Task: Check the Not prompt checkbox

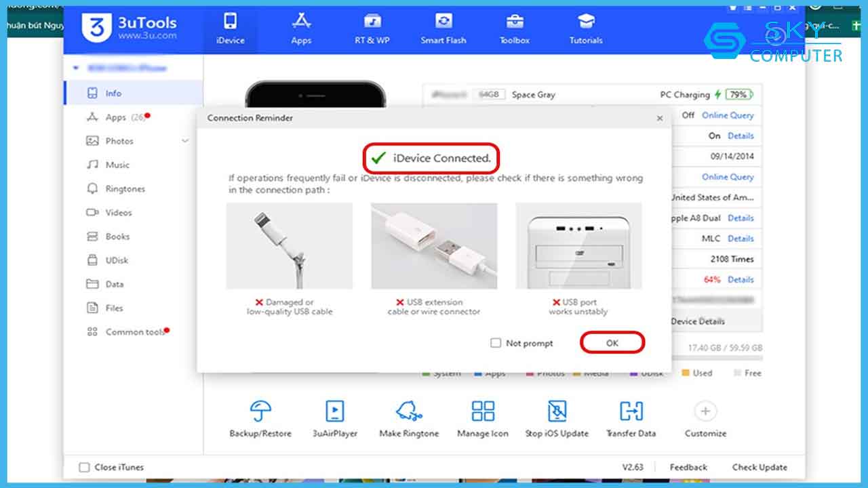Action: tap(496, 343)
